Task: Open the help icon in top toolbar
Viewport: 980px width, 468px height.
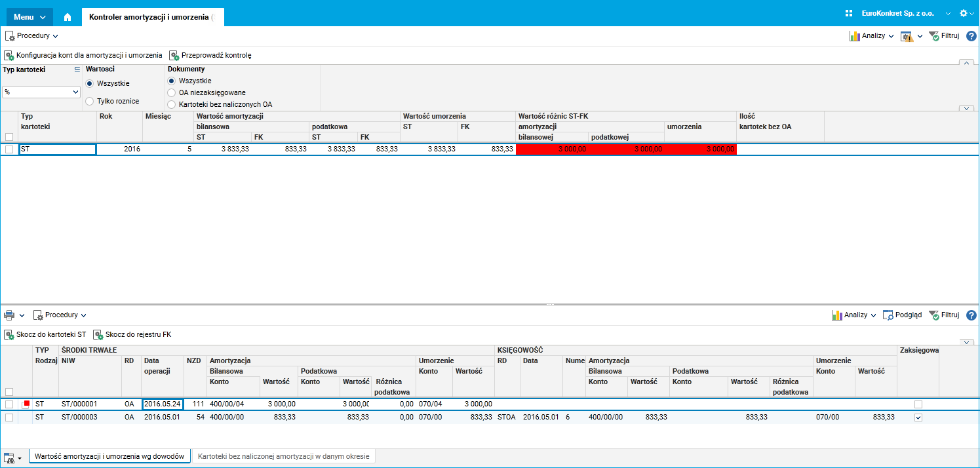Action: pyautogui.click(x=971, y=36)
